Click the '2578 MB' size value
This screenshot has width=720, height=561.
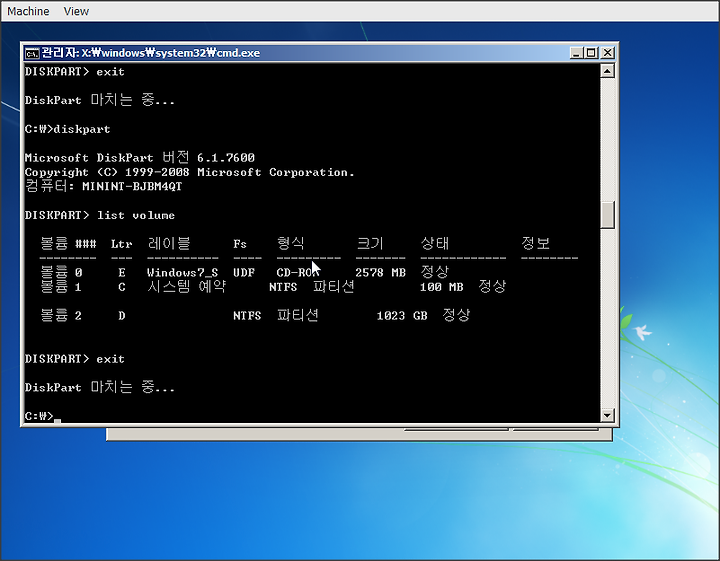(x=380, y=273)
